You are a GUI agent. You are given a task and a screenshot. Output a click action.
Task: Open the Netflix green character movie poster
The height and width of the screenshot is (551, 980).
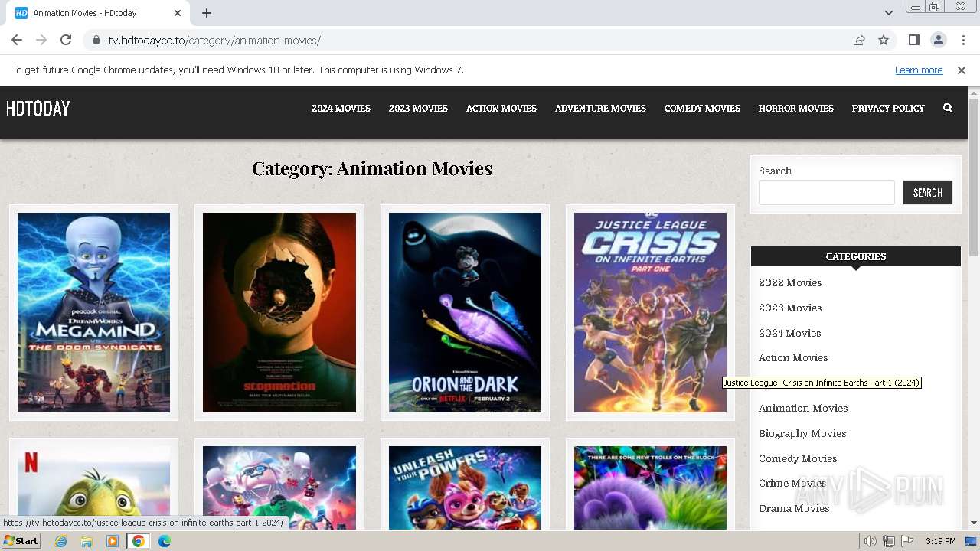(93, 487)
